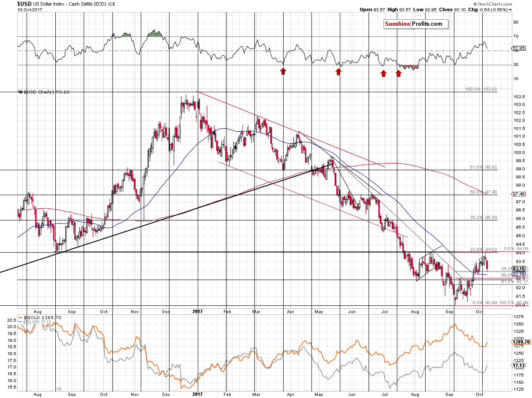532x398 pixels.
Task: Click the 100.0%: 103.82 Fibonacci label
Action: [481, 89]
